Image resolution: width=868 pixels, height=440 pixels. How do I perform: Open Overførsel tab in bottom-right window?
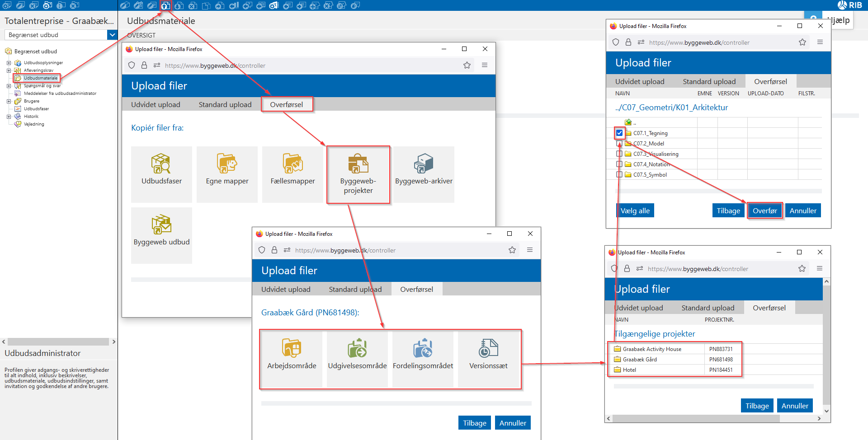tap(769, 308)
